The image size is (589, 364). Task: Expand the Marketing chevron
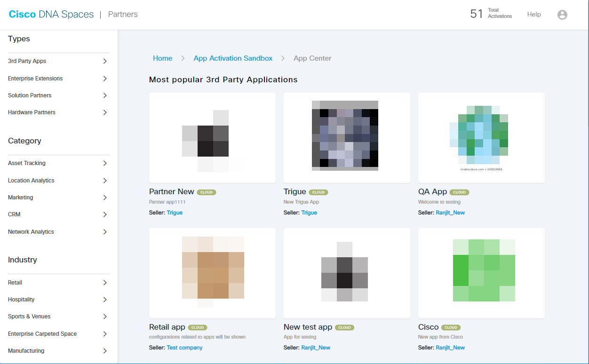click(105, 198)
